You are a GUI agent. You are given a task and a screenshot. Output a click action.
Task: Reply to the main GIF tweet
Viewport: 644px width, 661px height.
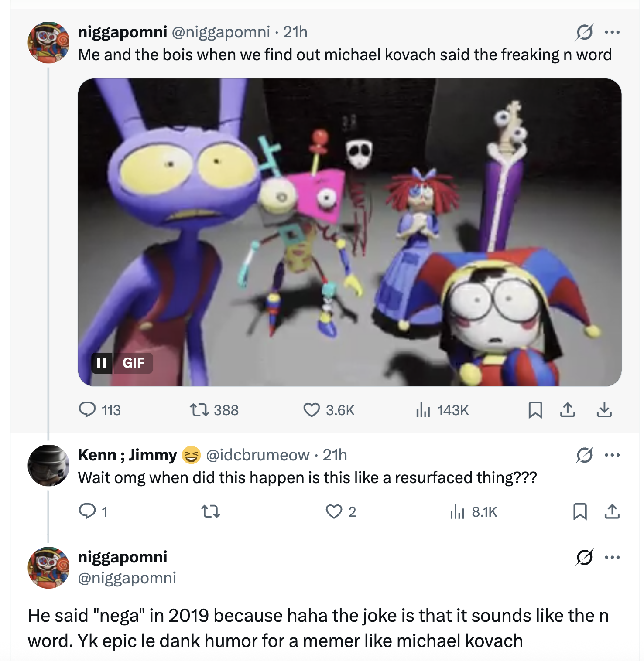coord(87,410)
